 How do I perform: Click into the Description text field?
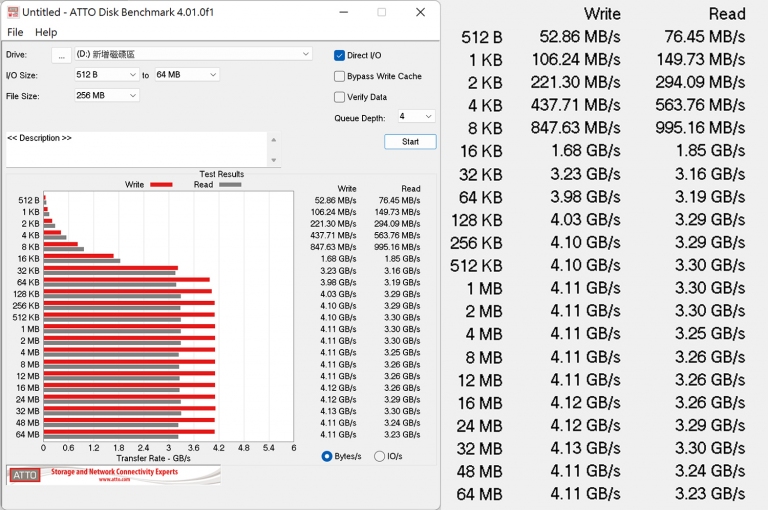137,149
